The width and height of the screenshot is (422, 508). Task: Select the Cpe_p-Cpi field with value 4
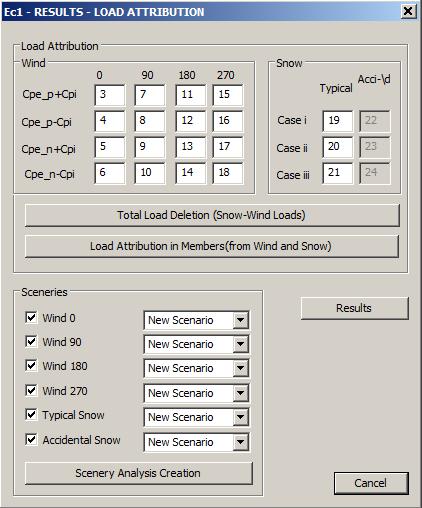(110, 121)
